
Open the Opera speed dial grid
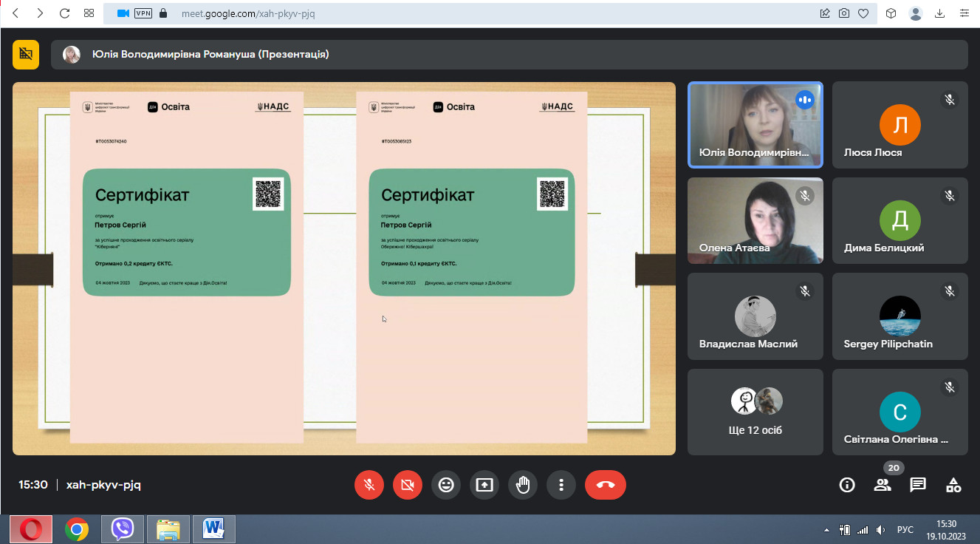coord(89,13)
